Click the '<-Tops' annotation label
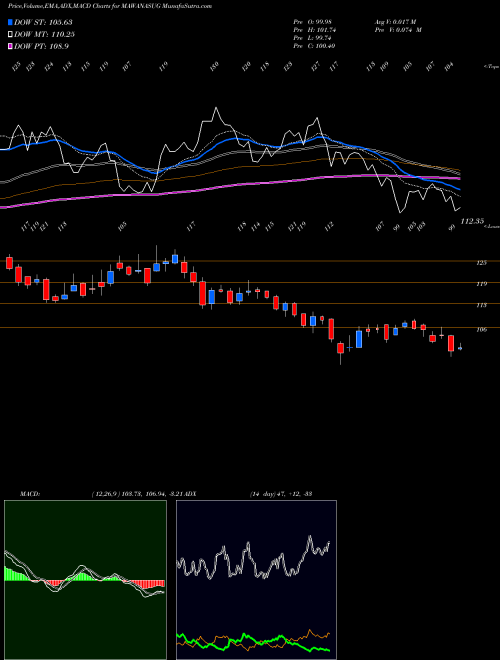This screenshot has height=660, width=500. (491, 67)
